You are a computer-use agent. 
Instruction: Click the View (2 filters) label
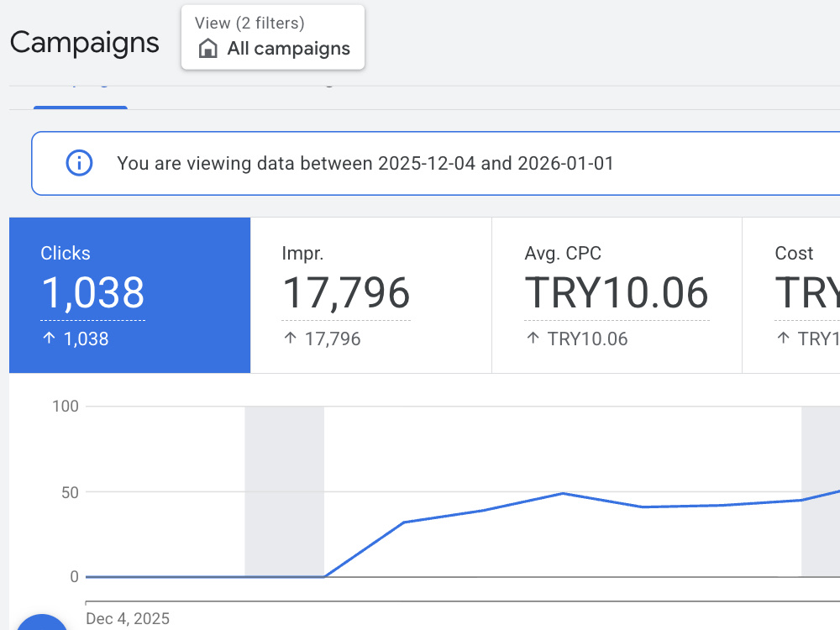point(249,23)
